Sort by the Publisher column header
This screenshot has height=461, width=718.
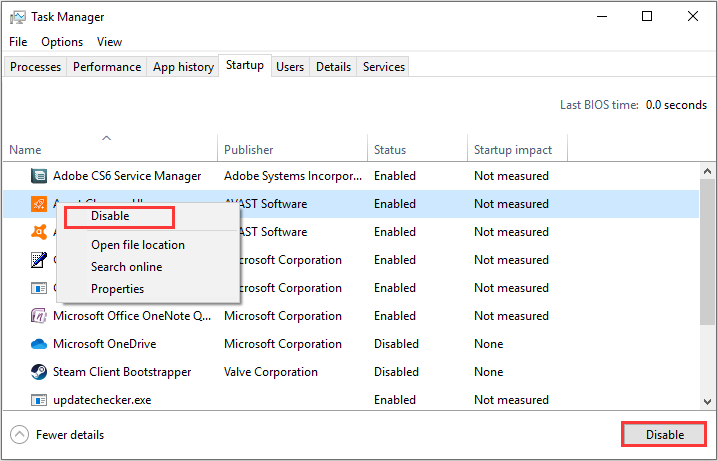point(293,147)
